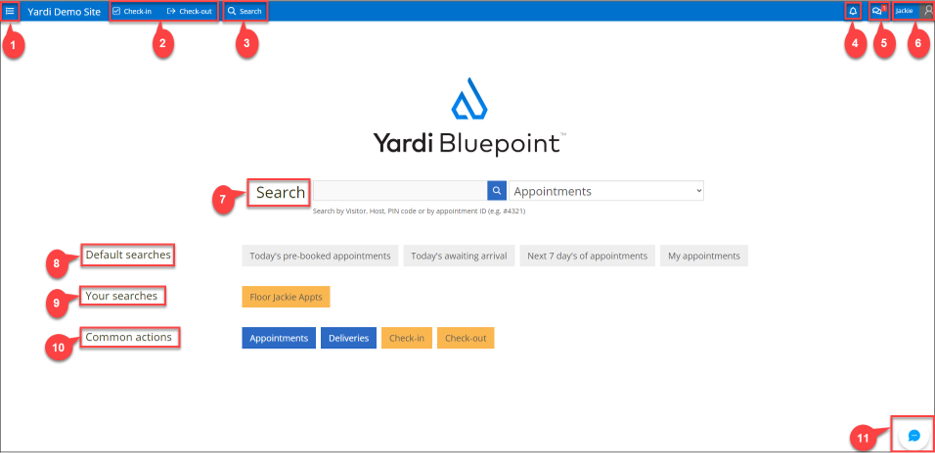Run Today's pre-booked appointments search

320,255
